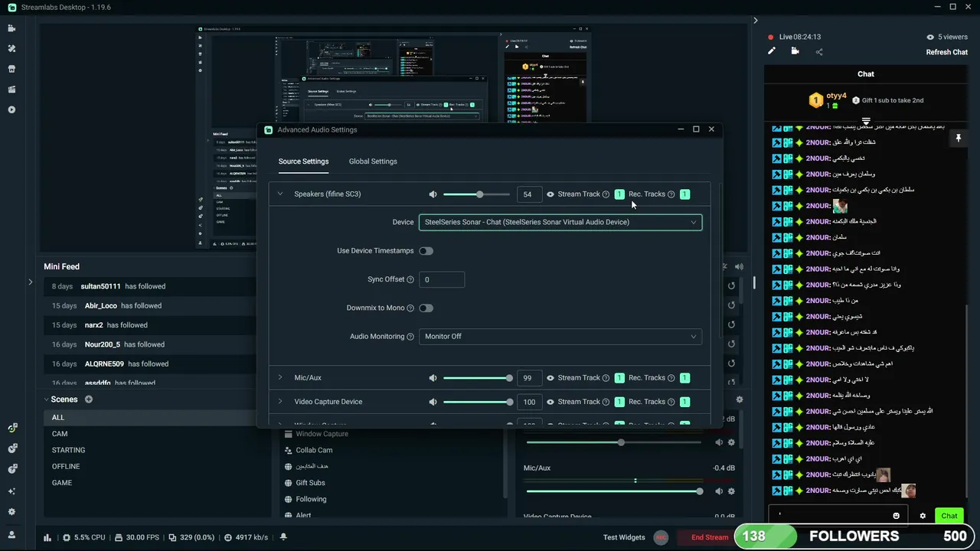Switch to Source Settings tab
The image size is (980, 551).
(303, 161)
